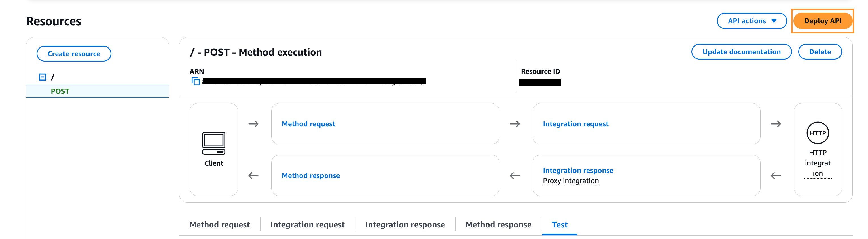Open the Integration response link in diagram

[x=578, y=171]
